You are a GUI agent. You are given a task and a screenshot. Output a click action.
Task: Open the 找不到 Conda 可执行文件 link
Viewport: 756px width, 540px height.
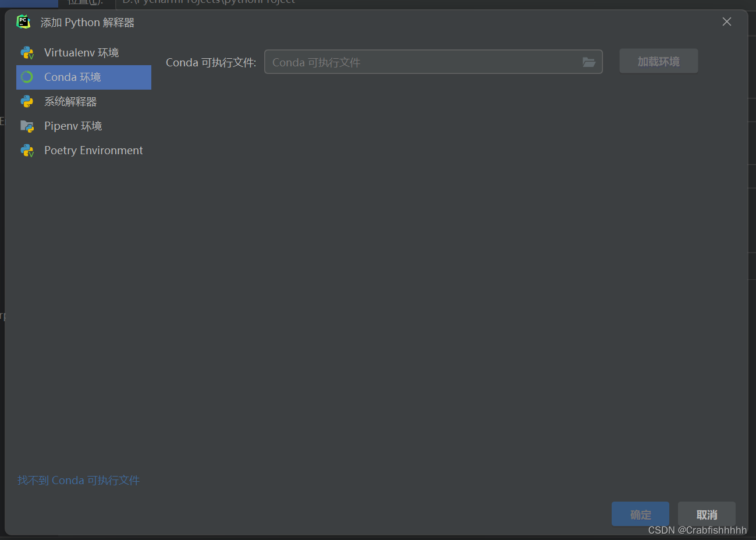(79, 480)
